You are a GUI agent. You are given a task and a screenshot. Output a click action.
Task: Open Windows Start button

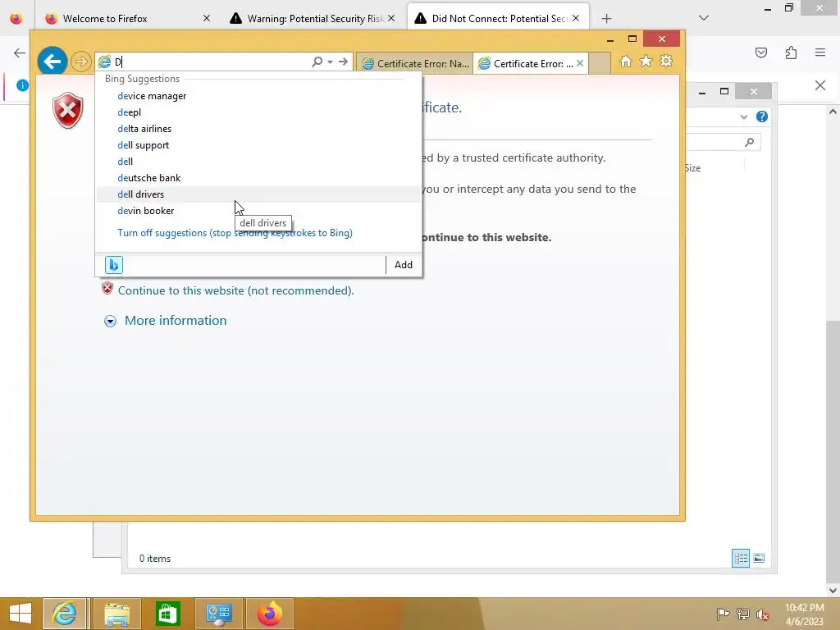point(21,614)
